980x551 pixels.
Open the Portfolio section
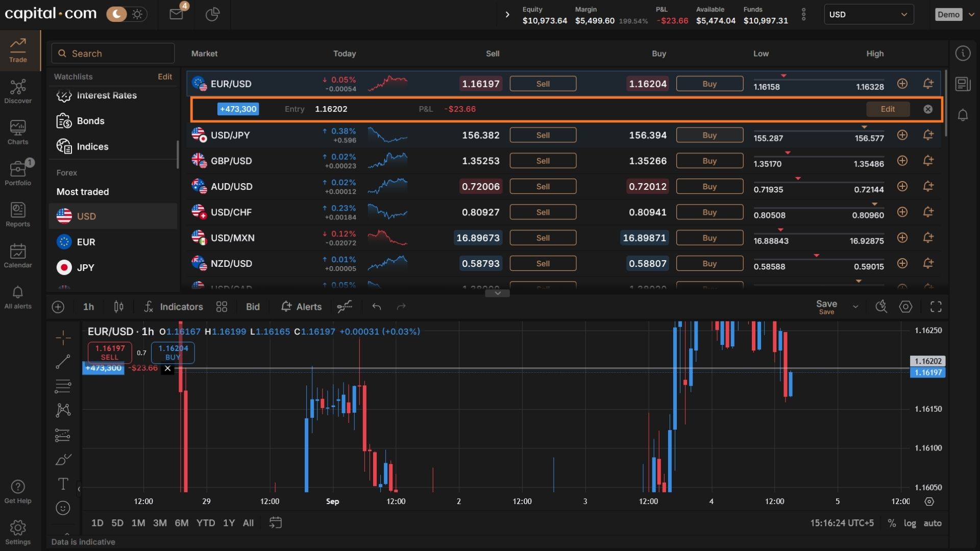pos(18,173)
